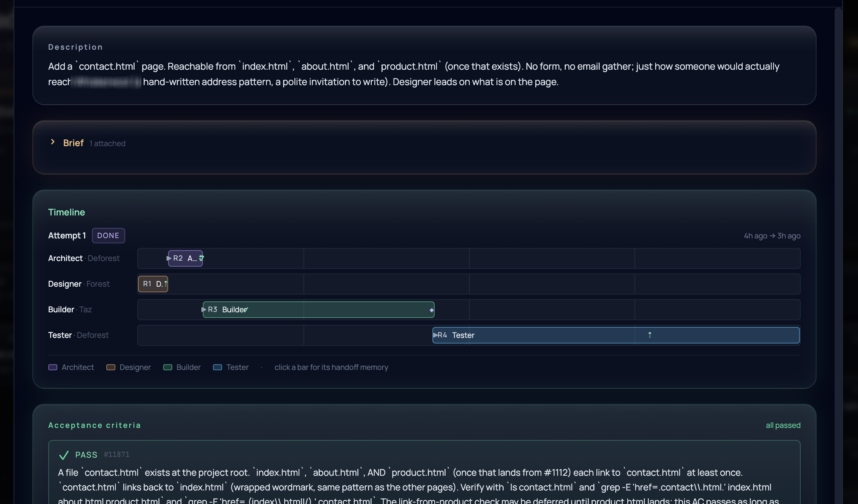This screenshot has width=858, height=504.
Task: Click the '4h ago → 3h ago' time range
Action: [772, 236]
